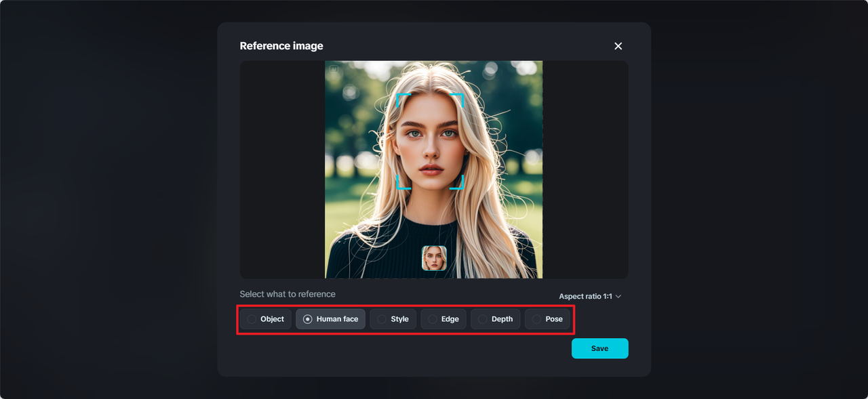Pick the Pose reference option
This screenshot has width=868, height=399.
(547, 319)
